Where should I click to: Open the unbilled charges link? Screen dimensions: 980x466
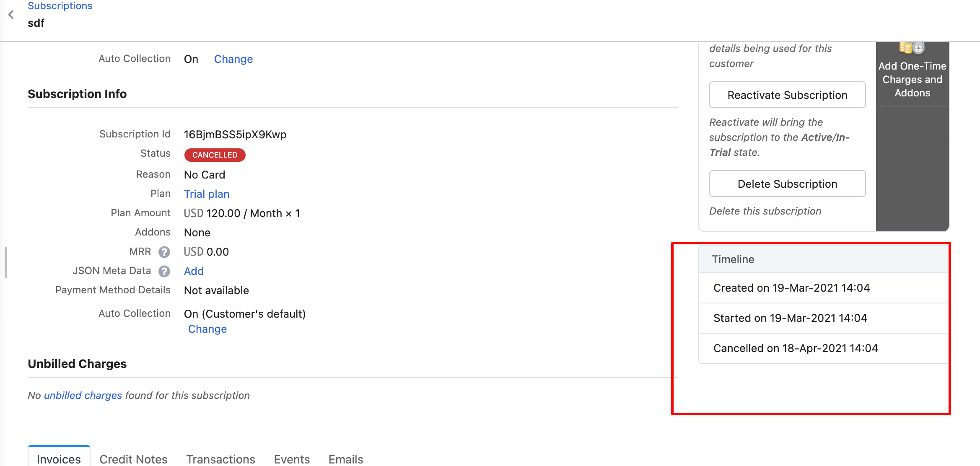tap(83, 395)
